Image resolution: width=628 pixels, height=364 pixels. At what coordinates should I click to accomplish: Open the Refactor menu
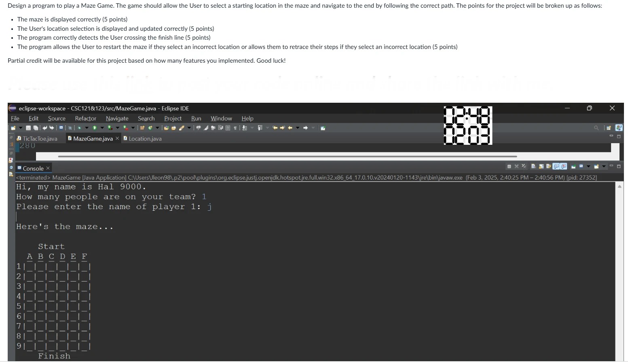pyautogui.click(x=85, y=119)
